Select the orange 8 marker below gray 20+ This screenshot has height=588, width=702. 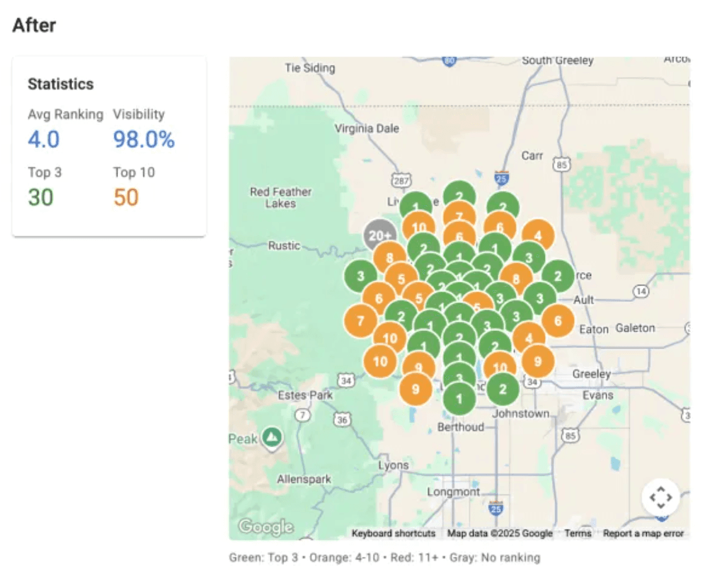(389, 258)
